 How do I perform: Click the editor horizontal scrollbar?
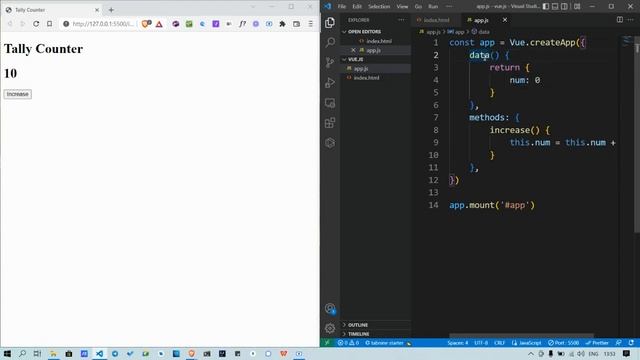click(x=521, y=336)
